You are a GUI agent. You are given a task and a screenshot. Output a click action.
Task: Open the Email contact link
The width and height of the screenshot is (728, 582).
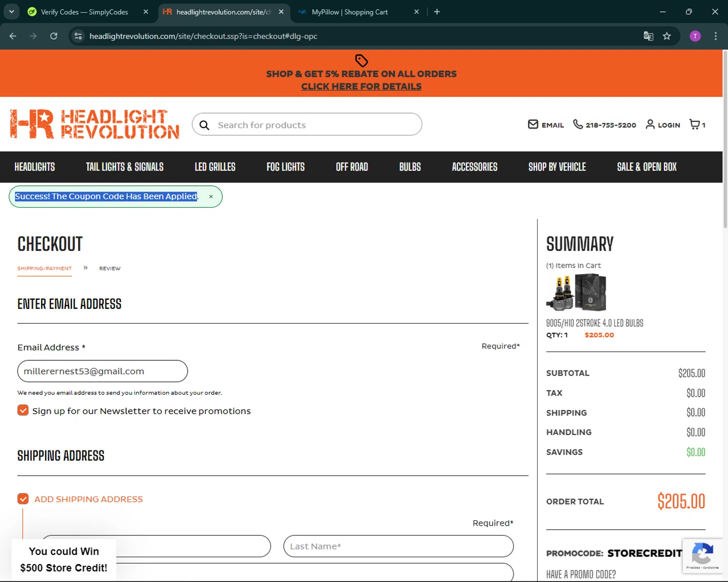(546, 125)
